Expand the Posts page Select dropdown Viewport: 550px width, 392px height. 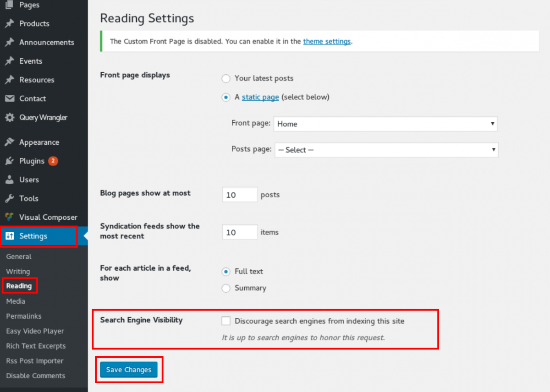(386, 150)
